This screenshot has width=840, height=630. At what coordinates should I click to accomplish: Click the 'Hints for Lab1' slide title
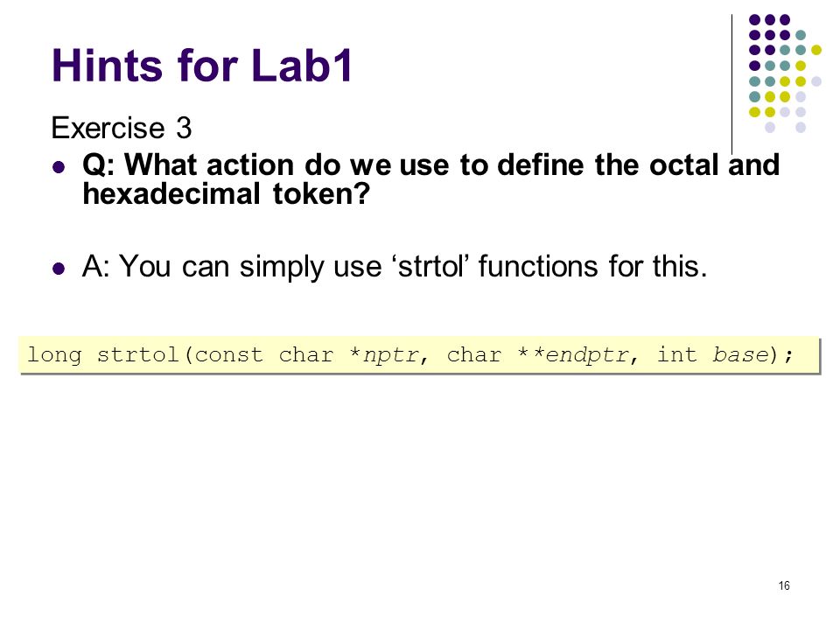tap(202, 66)
